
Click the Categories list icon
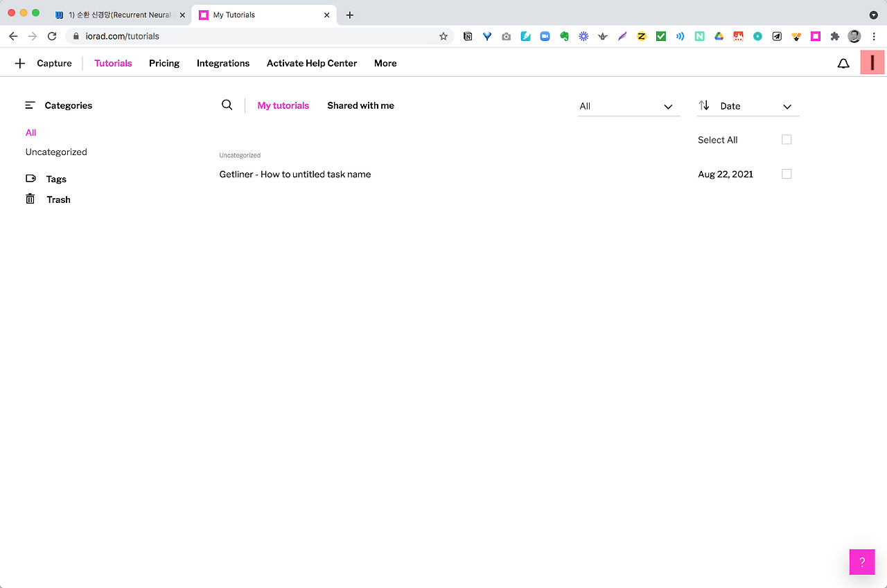pyautogui.click(x=30, y=105)
